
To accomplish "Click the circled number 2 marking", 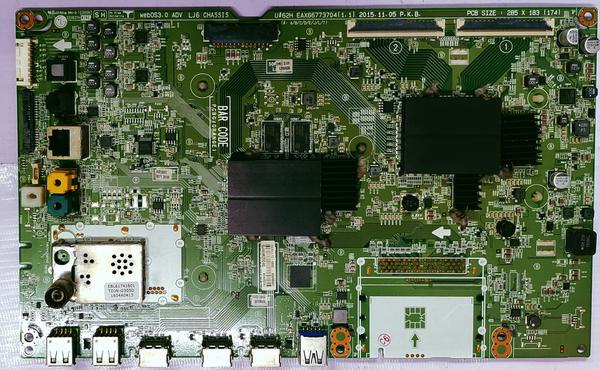I will click(395, 47).
